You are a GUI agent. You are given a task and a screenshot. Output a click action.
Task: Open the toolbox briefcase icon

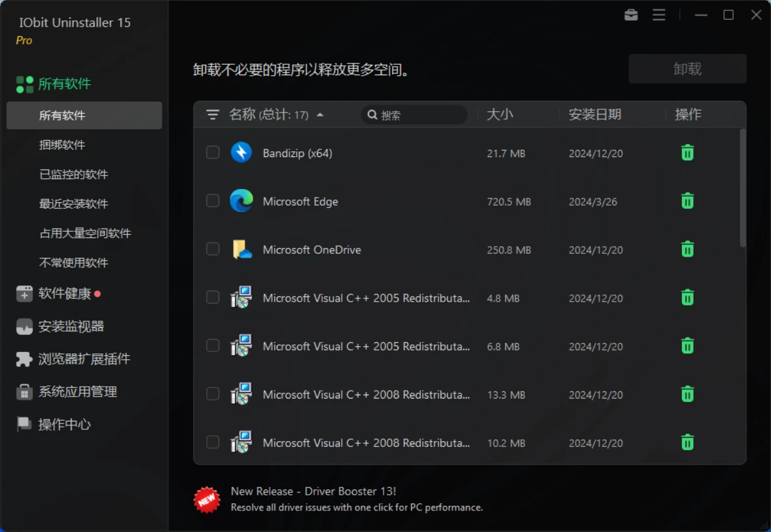pos(631,15)
